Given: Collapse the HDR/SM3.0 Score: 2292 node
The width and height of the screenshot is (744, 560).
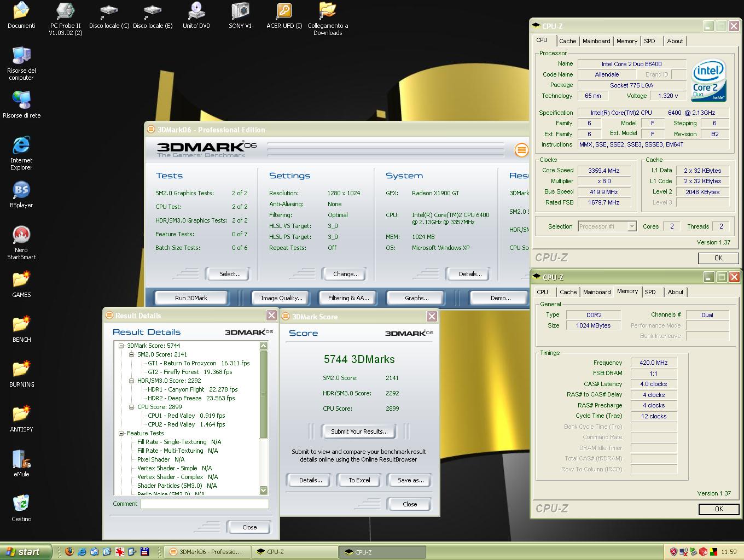Looking at the screenshot, I should [132, 381].
